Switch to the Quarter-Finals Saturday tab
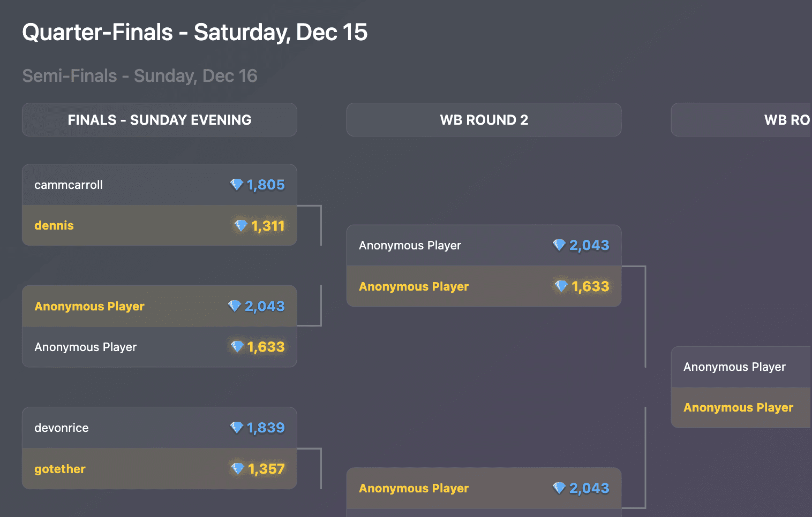This screenshot has height=517, width=812. coord(194,32)
